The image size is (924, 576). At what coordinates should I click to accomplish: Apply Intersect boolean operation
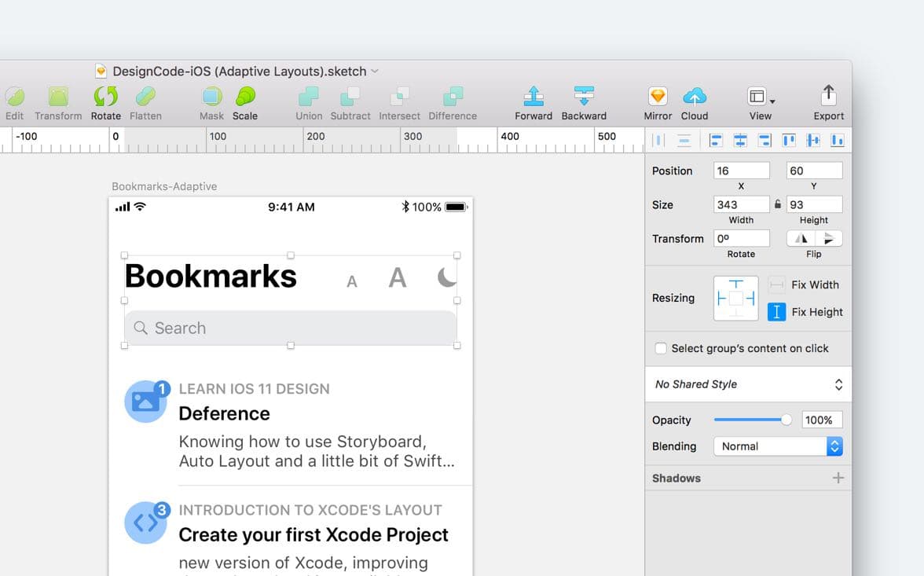coord(399,103)
